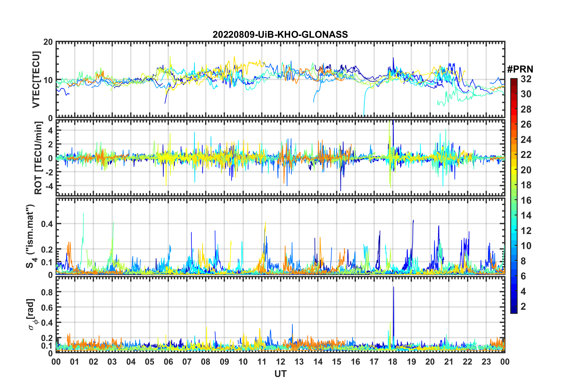The image size is (561, 392).
Task: Click colorbar tick label 16
Action: (x=526, y=200)
